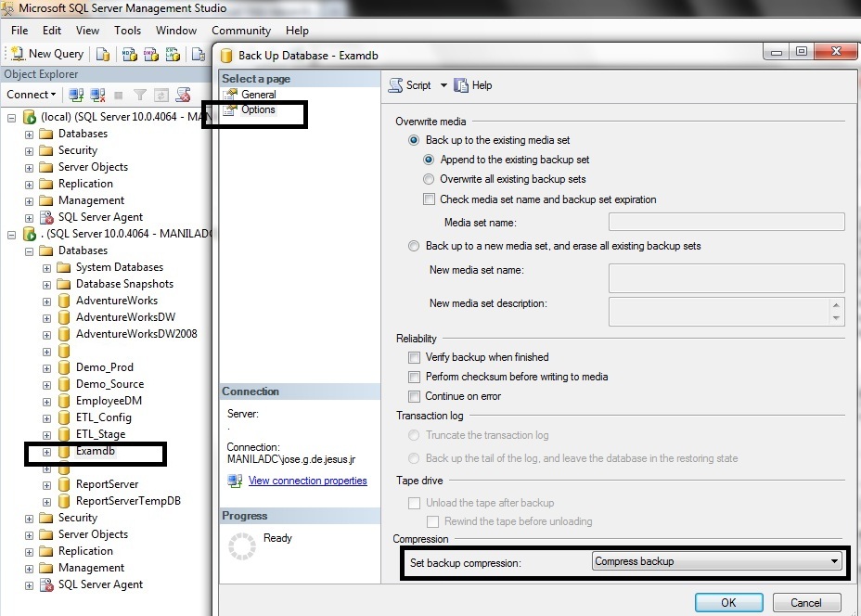Click the XMLA query toolbar icon
This screenshot has height=616, width=861.
coord(173,54)
